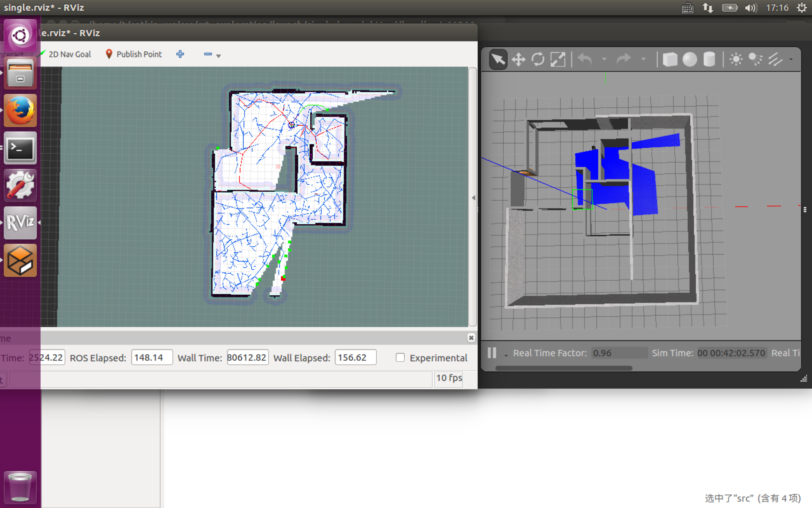Image resolution: width=812 pixels, height=508 pixels.
Task: Click the blue plus add-tool icon in RViz
Action: click(180, 54)
